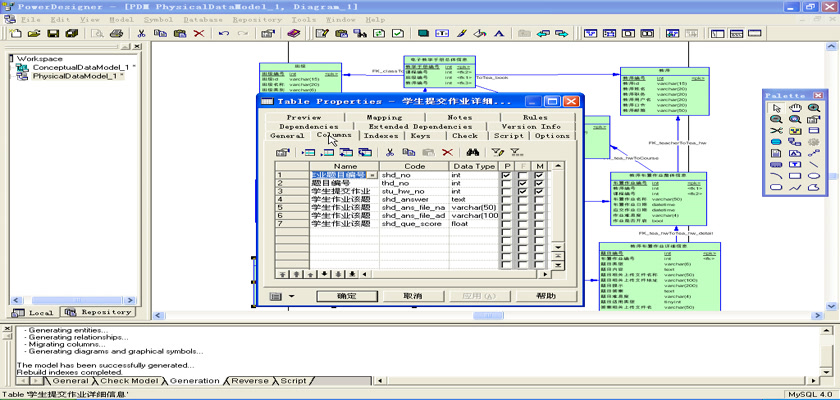Click scissors Cut icon in dialog toolbar
The height and width of the screenshot is (400, 840).
390,153
